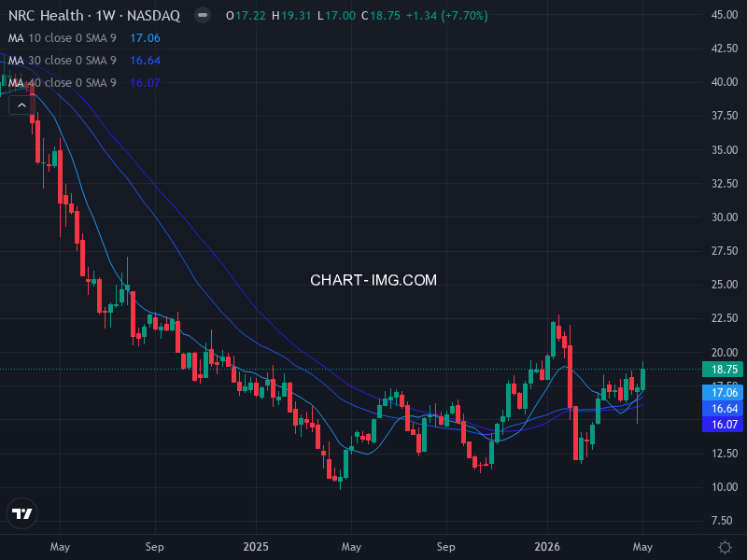Click the close value C18.75 in header
The height and width of the screenshot is (560, 747).
[381, 16]
